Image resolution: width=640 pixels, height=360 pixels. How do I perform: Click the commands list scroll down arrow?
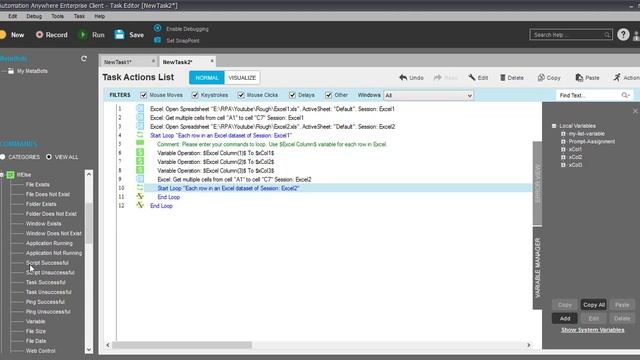pos(89,350)
